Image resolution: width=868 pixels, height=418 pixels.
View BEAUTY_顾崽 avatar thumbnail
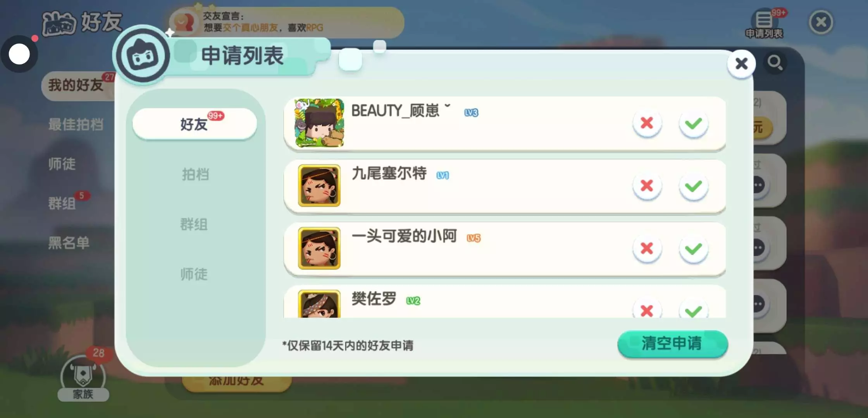[319, 123]
